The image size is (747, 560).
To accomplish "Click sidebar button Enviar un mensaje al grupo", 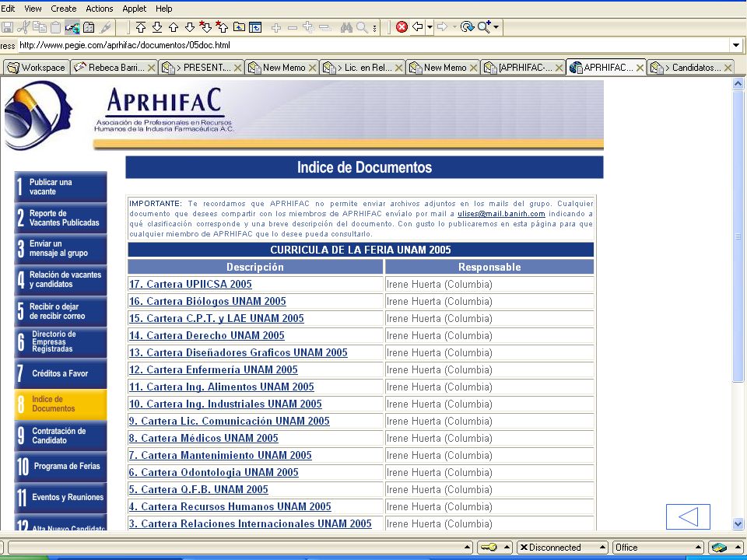I will point(61,249).
